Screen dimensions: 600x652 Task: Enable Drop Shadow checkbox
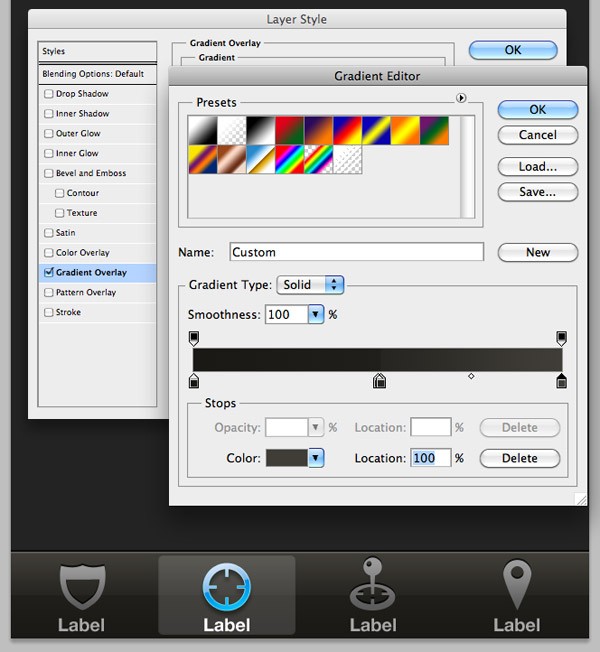[49, 94]
